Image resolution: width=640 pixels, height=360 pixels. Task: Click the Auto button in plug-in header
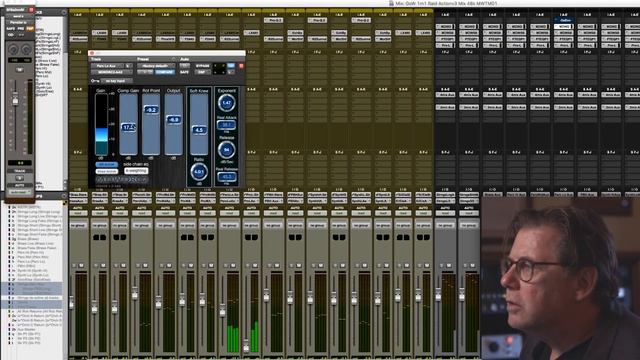[184, 66]
